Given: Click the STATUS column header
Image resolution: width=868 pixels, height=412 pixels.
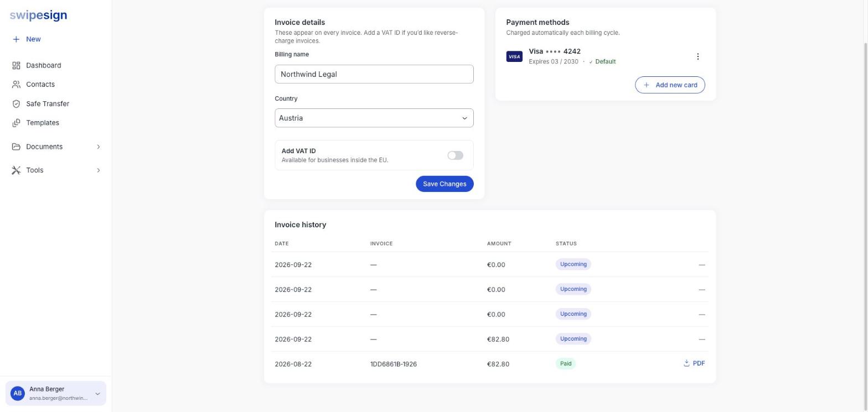Looking at the screenshot, I should [566, 243].
